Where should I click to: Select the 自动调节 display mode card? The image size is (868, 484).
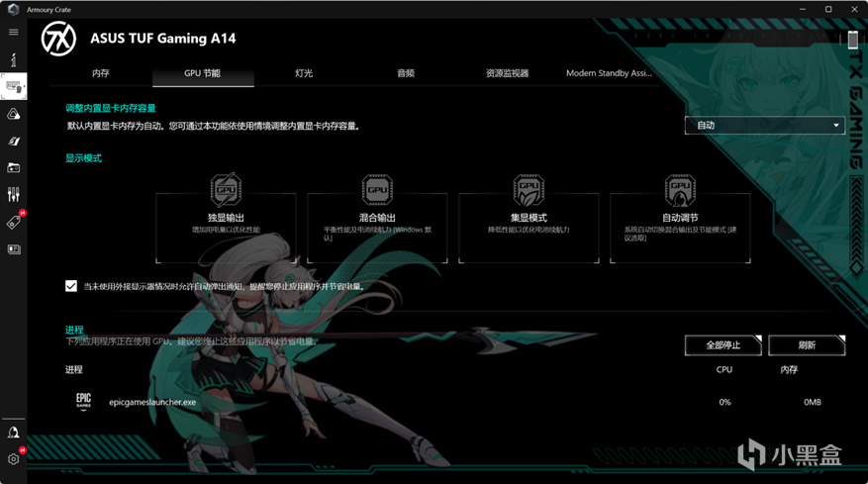pyautogui.click(x=680, y=228)
